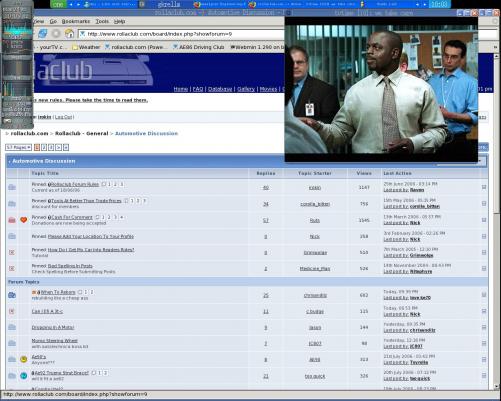Image resolution: width=501 pixels, height=401 pixels.
Task: Click the Rollaclub - General breadcrumb link
Action: (82, 133)
